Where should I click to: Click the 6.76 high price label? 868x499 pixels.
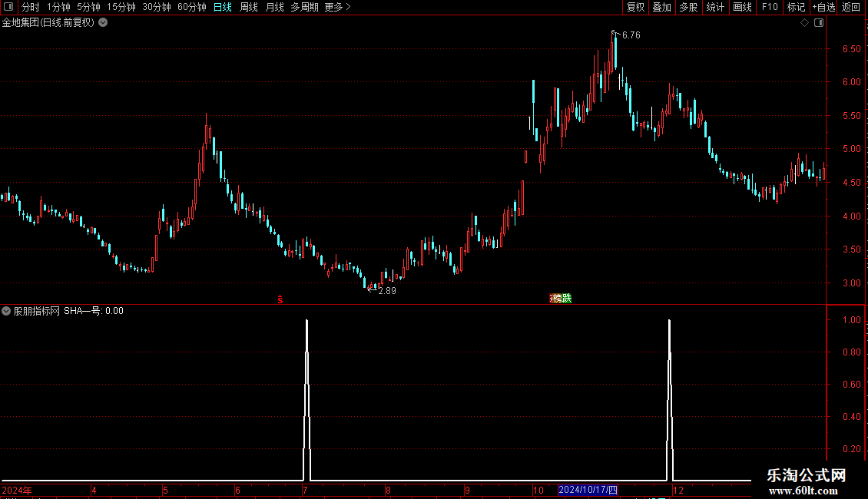point(631,35)
